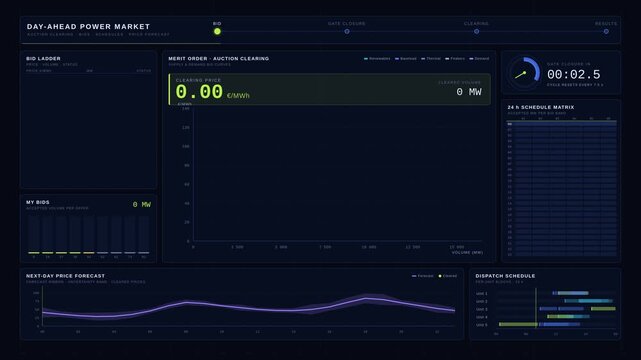This screenshot has width=641, height=360.
Task: Click the MERIT ORDER · AUCTION CLEARING heading
Action: coord(219,58)
